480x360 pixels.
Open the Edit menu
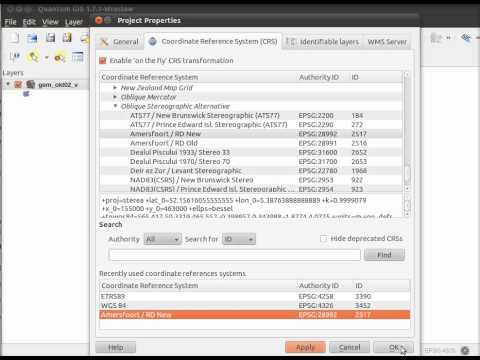[29, 22]
